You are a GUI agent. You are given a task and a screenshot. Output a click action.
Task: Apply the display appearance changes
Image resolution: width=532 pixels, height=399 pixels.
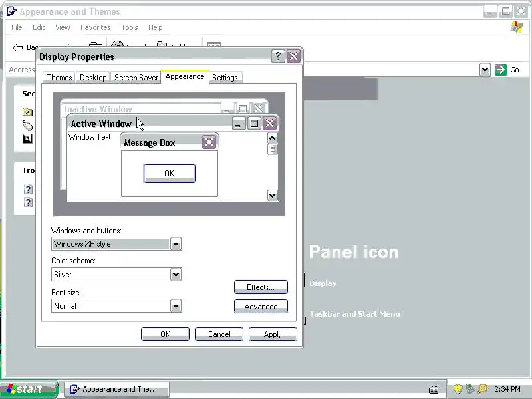pos(273,334)
